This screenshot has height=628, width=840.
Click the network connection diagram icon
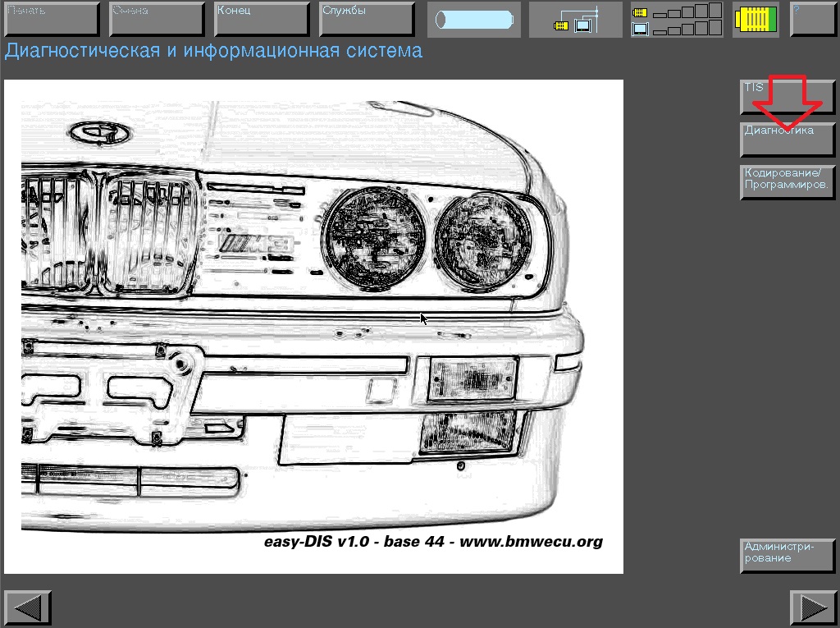pos(575,20)
